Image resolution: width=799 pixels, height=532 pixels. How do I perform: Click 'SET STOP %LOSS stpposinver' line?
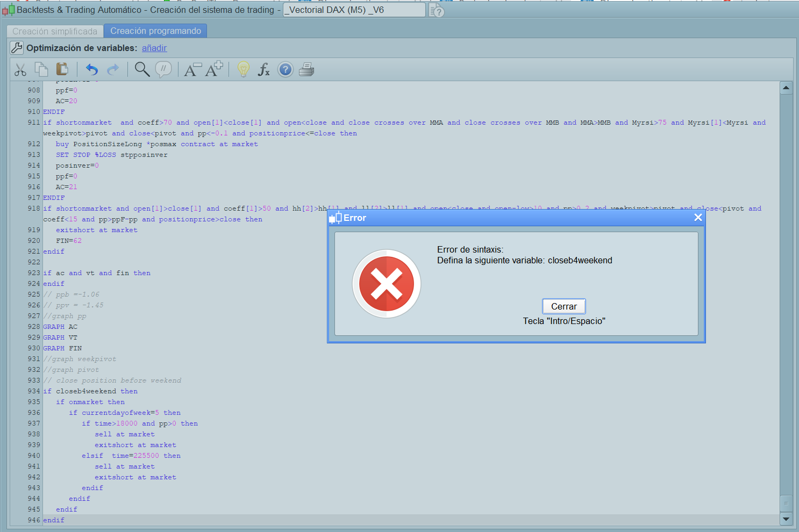(x=112, y=155)
